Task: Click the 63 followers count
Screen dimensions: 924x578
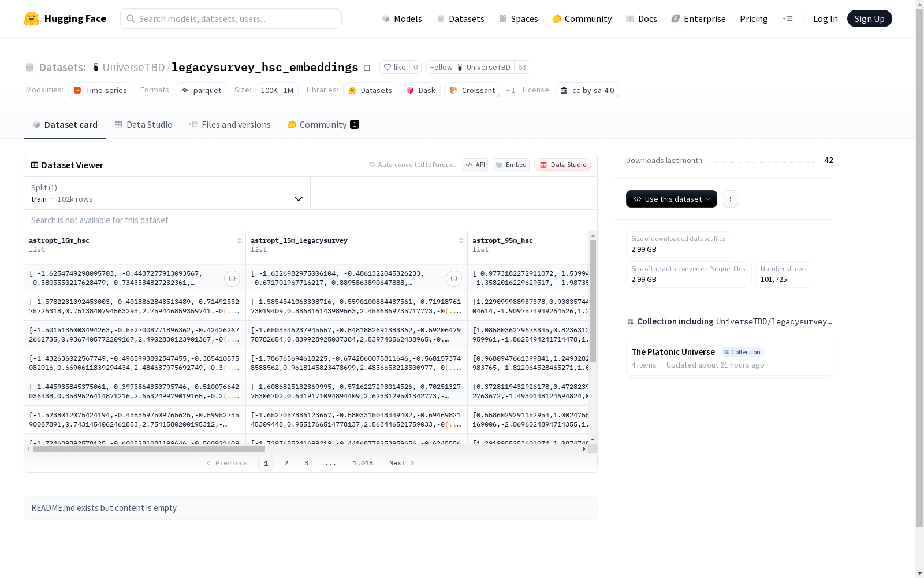Action: 522,67
